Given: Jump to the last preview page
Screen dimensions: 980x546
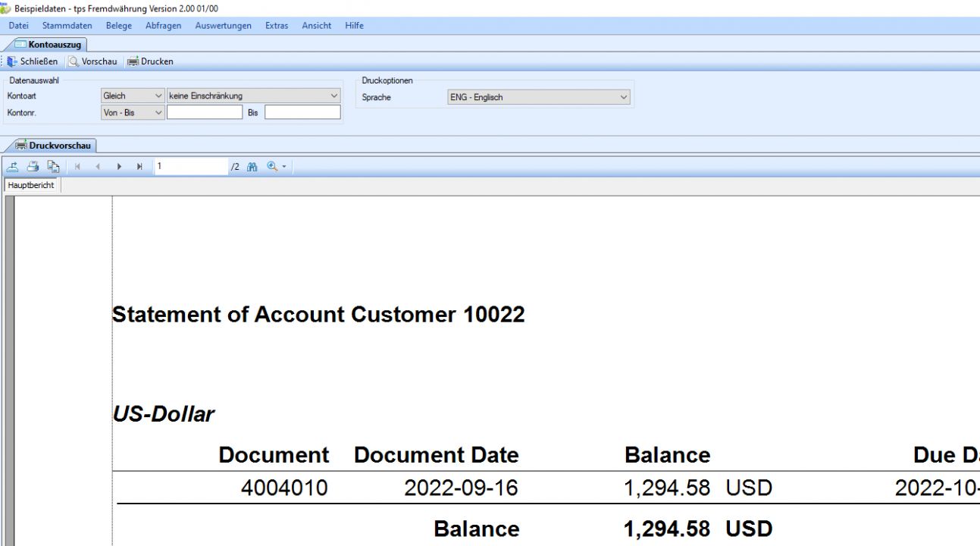Looking at the screenshot, I should pos(139,167).
